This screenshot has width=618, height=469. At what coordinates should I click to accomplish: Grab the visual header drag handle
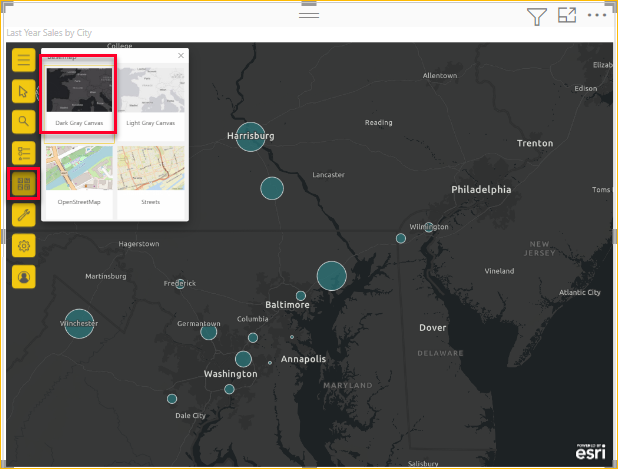(309, 14)
